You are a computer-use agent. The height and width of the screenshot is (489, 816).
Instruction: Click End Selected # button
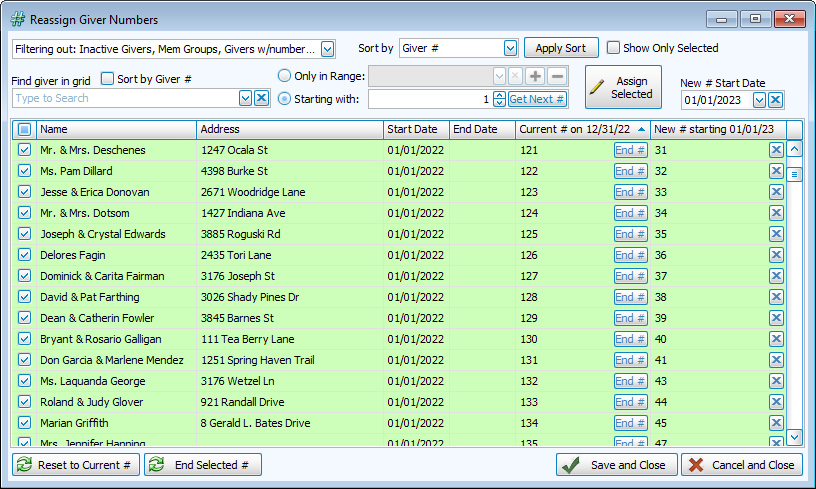tap(204, 465)
